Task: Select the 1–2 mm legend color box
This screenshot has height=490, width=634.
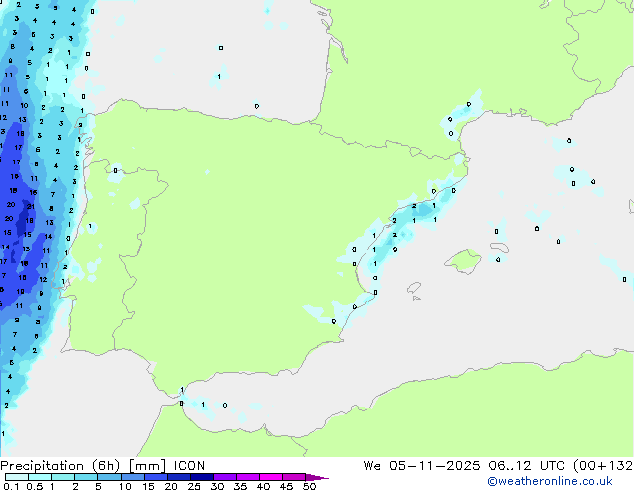Action: (63, 477)
